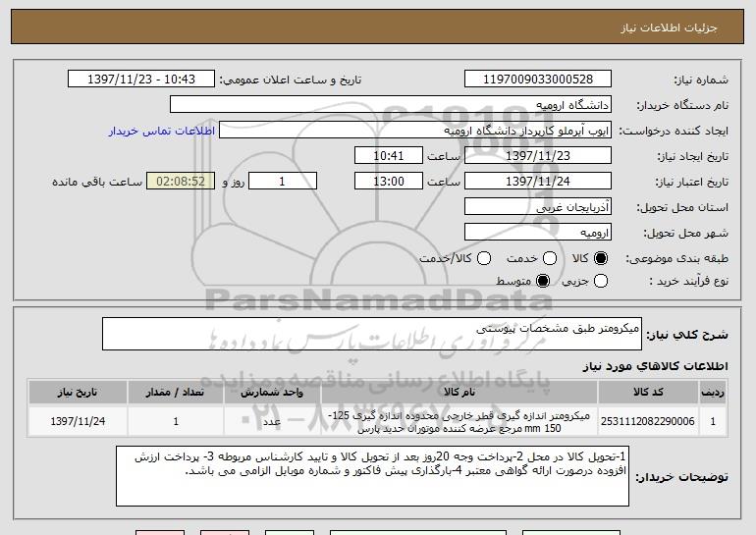Click the creation time field 10:41
The width and height of the screenshot is (756, 535).
[x=389, y=156]
